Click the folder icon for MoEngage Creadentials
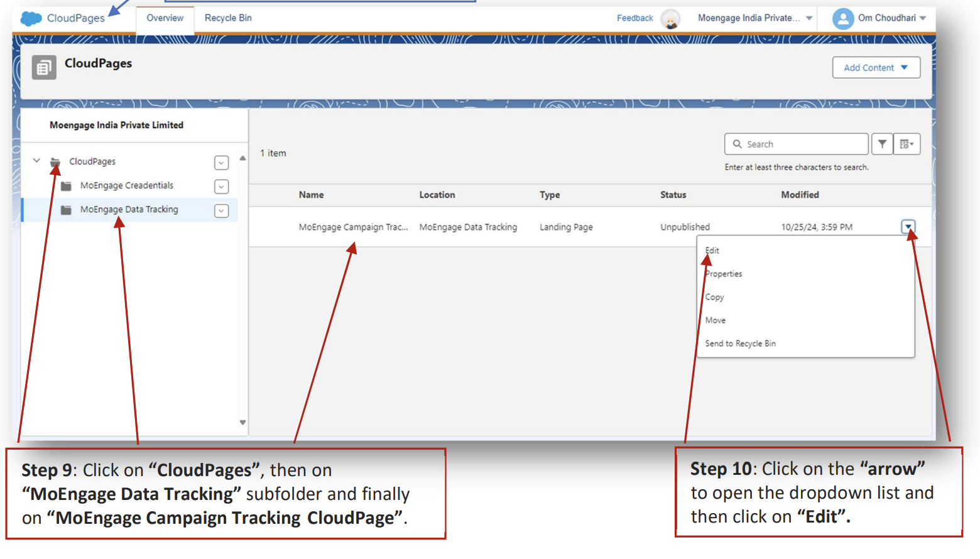The height and width of the screenshot is (559, 980). coord(66,186)
